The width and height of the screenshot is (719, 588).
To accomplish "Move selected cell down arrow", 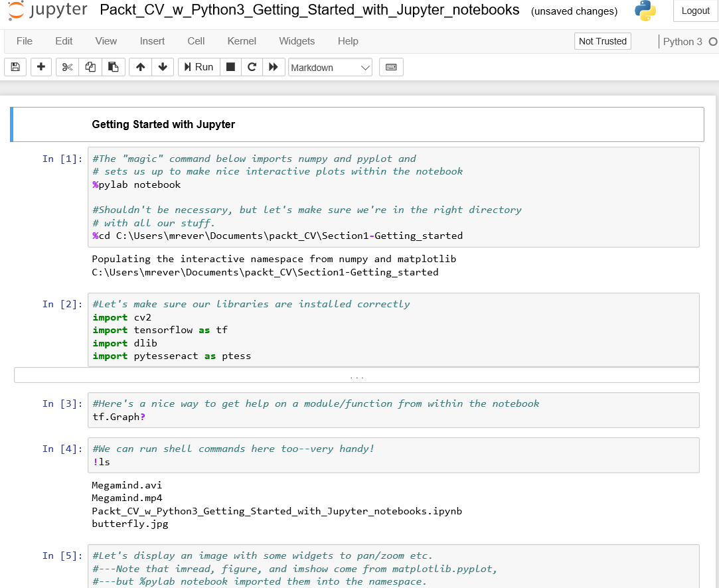I will click(163, 67).
